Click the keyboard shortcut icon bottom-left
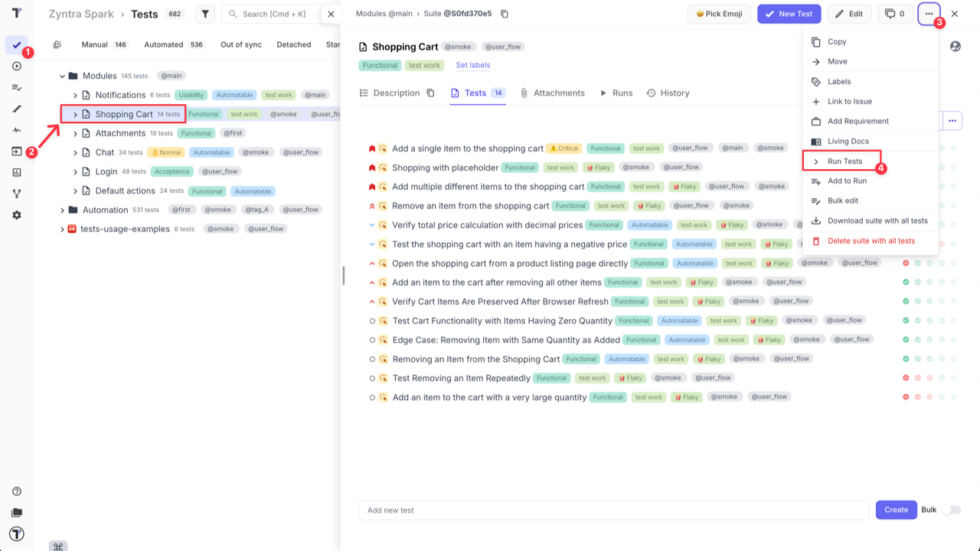The image size is (980, 551). coord(57,547)
